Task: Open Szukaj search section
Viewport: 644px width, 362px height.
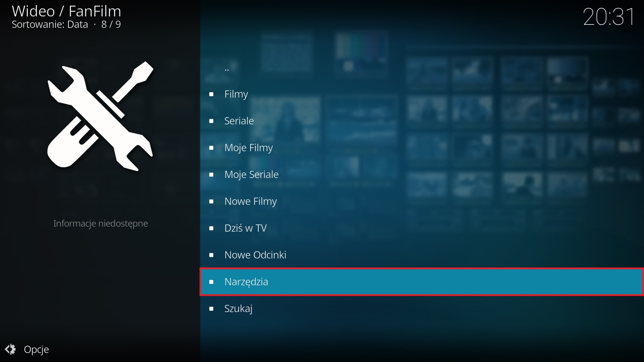Action: coord(239,308)
